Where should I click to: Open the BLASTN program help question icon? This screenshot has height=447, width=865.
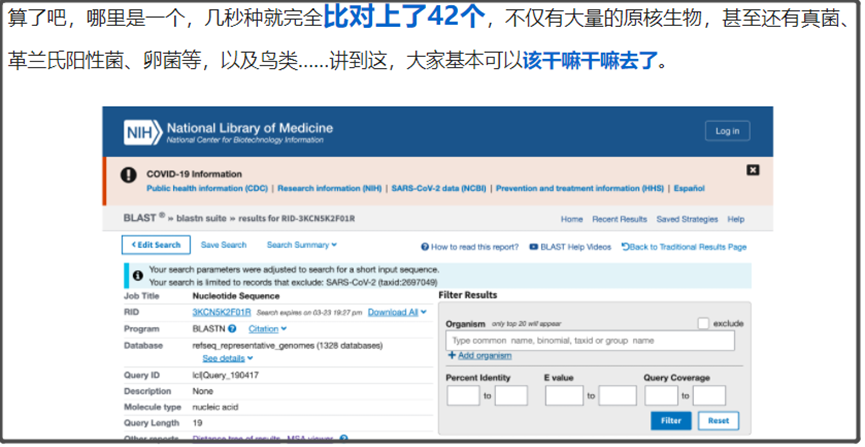[232, 329]
